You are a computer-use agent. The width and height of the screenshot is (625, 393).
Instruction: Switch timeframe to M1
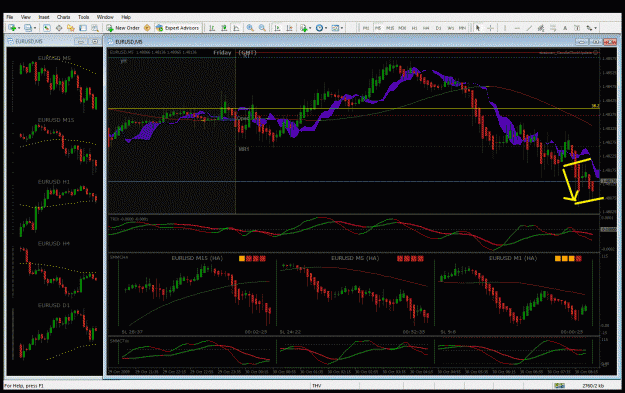point(366,28)
